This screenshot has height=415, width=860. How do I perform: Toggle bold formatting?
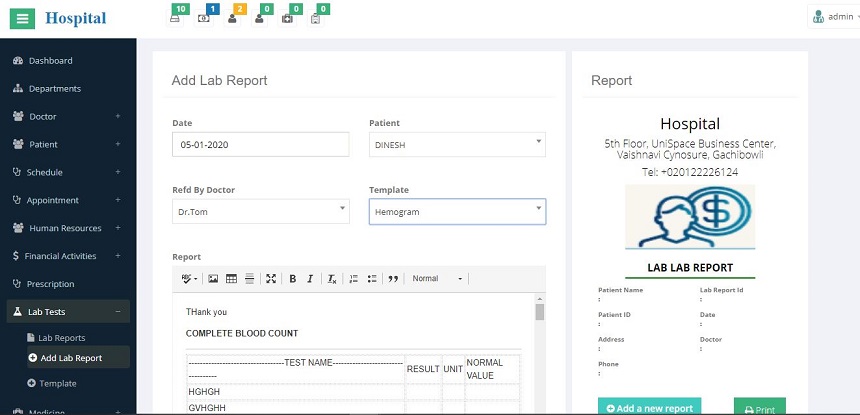pyautogui.click(x=292, y=278)
